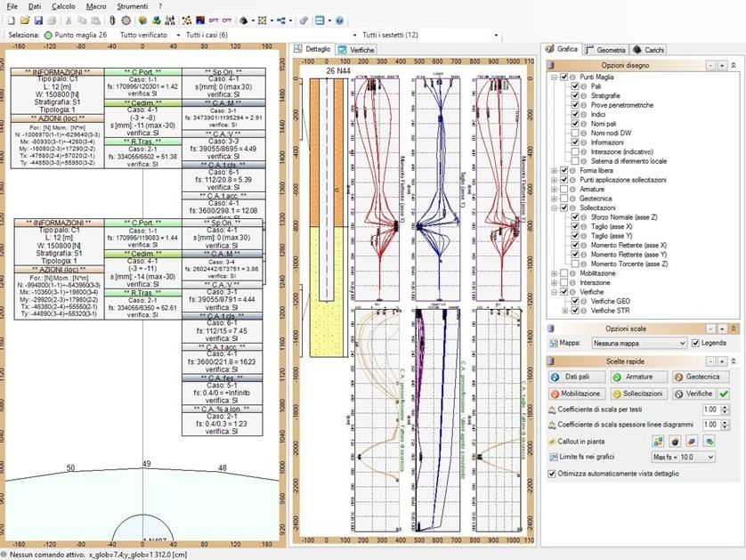The height and width of the screenshot is (560, 746).
Task: Enable the Nomi nodi DW checkbox
Action: pos(574,133)
